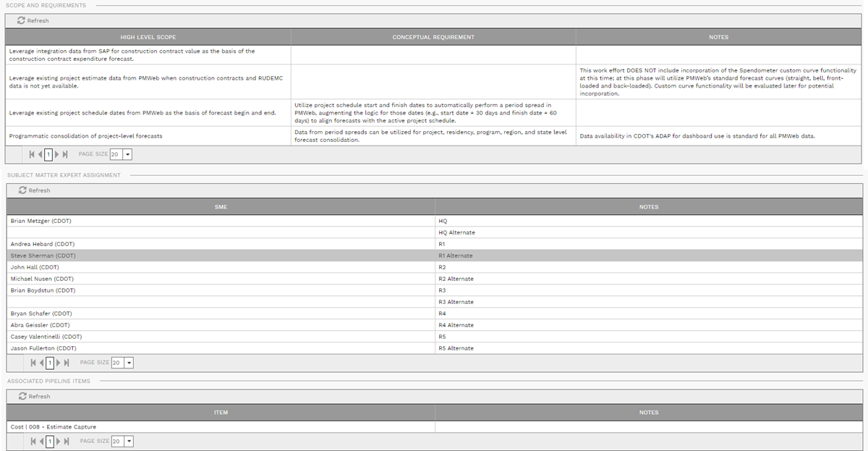Click the 'R3 Alternate' notes cell
Viewport: 868px width, 451px height.
(x=649, y=302)
